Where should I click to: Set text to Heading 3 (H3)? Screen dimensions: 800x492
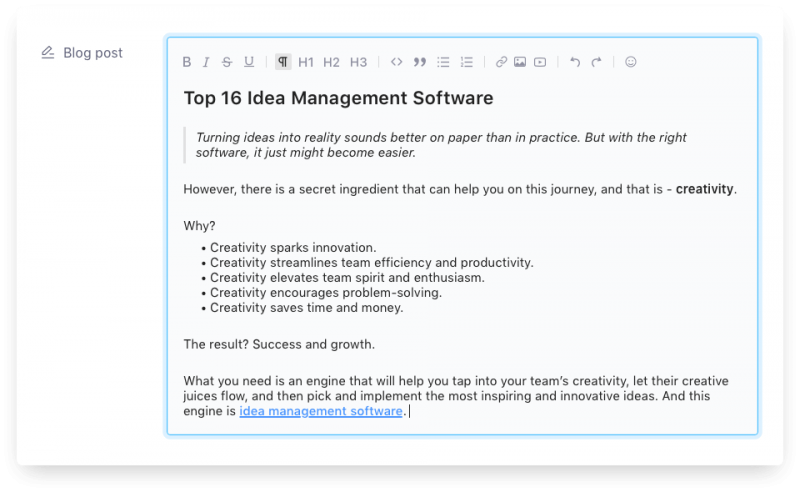point(358,62)
